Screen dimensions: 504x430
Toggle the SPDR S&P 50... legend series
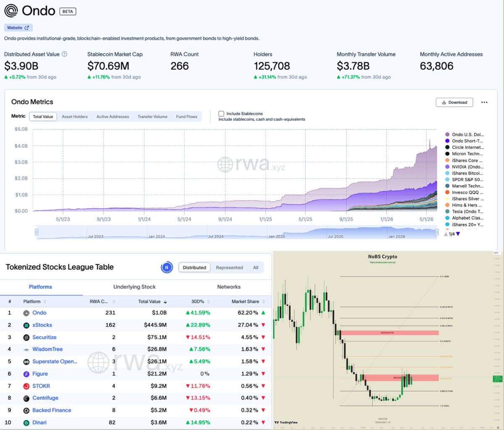[464, 179]
